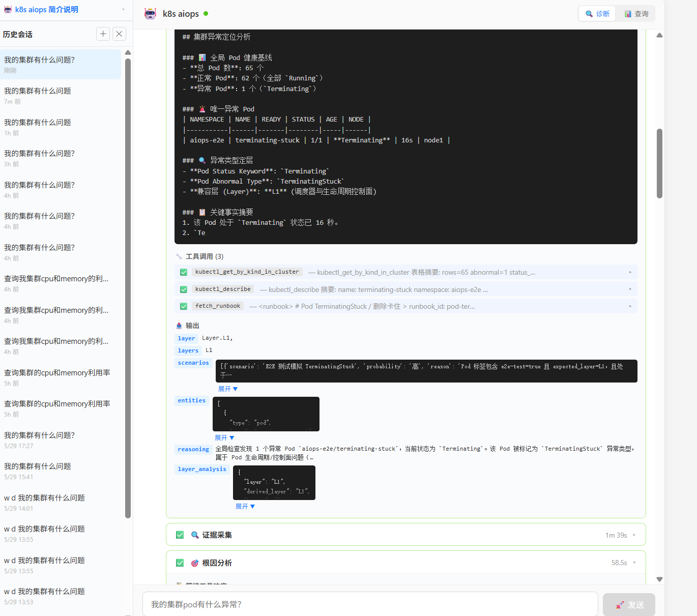Image resolution: width=697 pixels, height=616 pixels.
Task: Close the history panel with X button
Action: [x=119, y=34]
